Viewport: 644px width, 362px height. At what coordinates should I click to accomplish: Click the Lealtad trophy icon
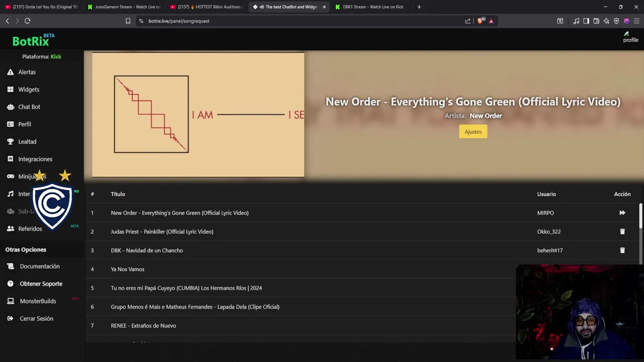[10, 142]
